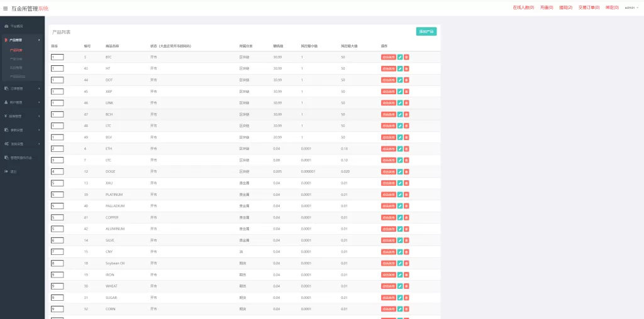
Task: Edit the CNY product row
Action: [400, 252]
